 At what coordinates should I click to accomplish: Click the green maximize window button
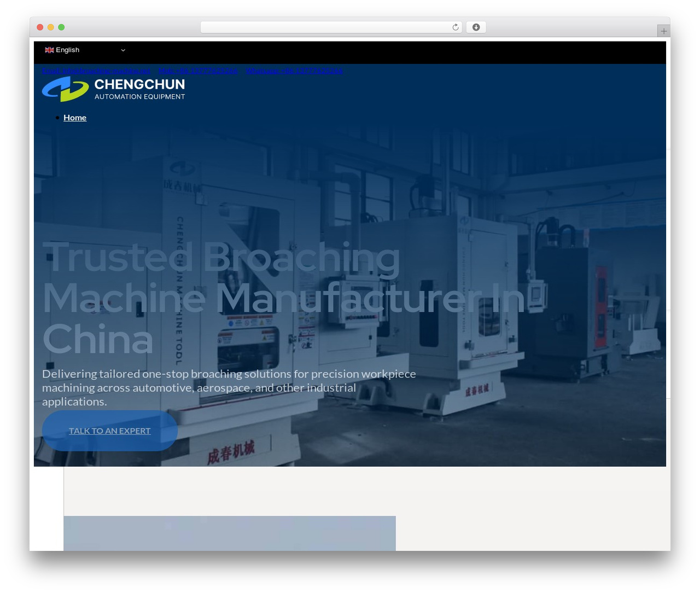pos(61,27)
